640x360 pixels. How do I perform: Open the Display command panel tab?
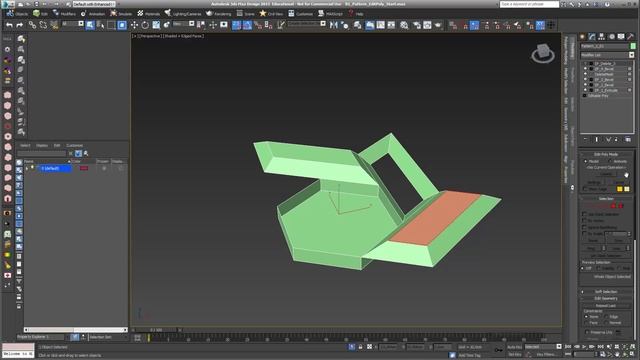click(x=621, y=37)
